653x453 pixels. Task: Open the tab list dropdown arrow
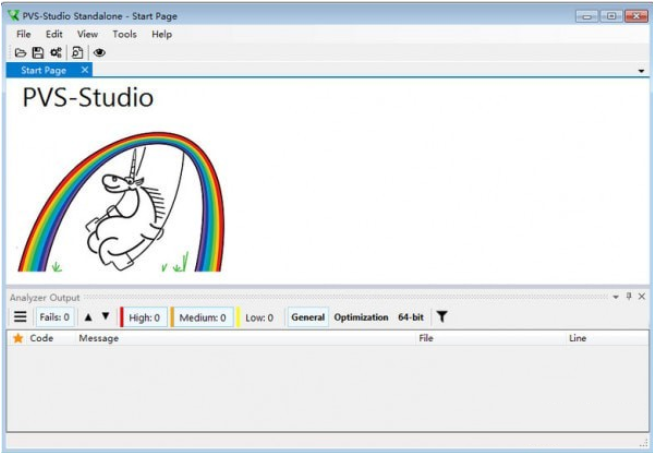(640, 71)
